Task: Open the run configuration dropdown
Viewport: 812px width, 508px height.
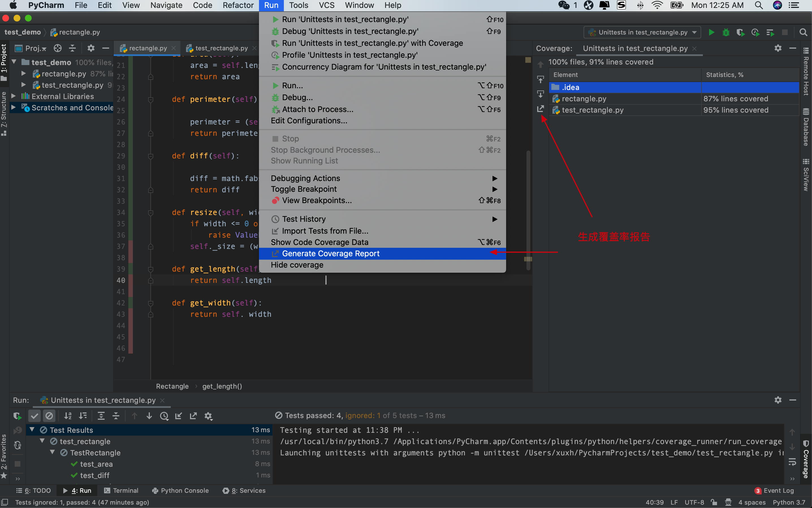Action: pyautogui.click(x=642, y=32)
